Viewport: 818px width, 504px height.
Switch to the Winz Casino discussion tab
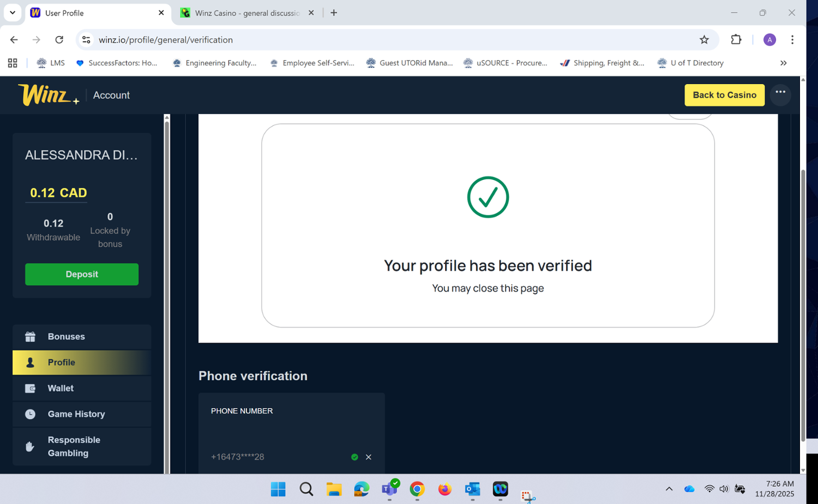click(x=247, y=13)
